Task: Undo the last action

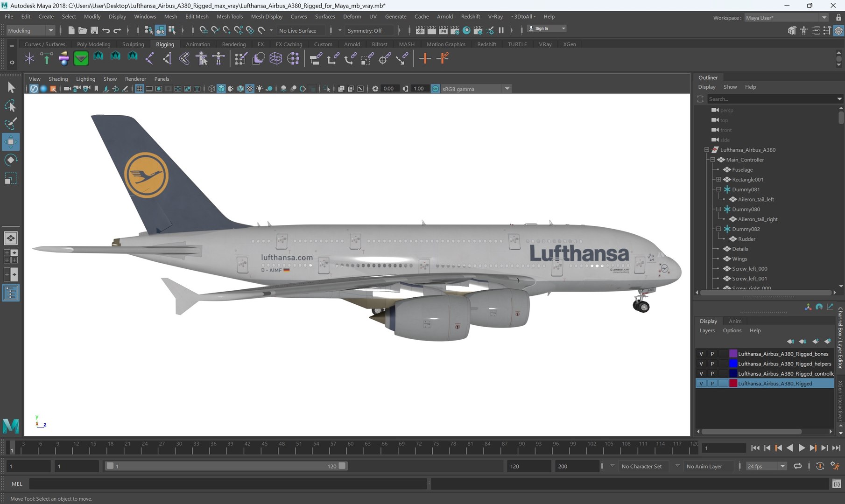Action: click(106, 30)
